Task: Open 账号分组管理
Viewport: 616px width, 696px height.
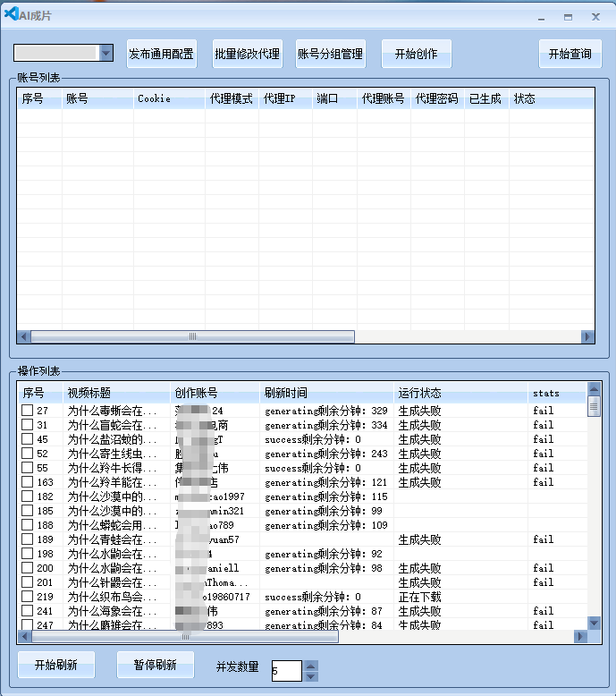Action: tap(331, 54)
